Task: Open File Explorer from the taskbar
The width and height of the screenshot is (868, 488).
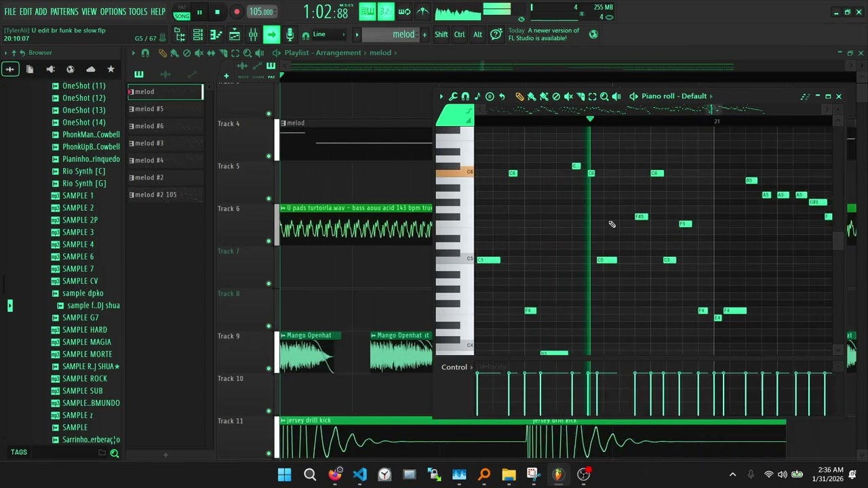Action: [509, 474]
